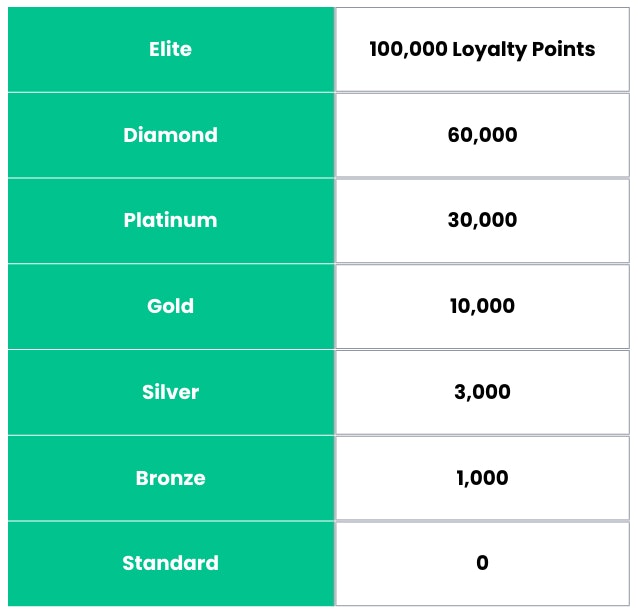Select the 30,000 value for Platinum
Screen dimensions: 638x615
[482, 220]
